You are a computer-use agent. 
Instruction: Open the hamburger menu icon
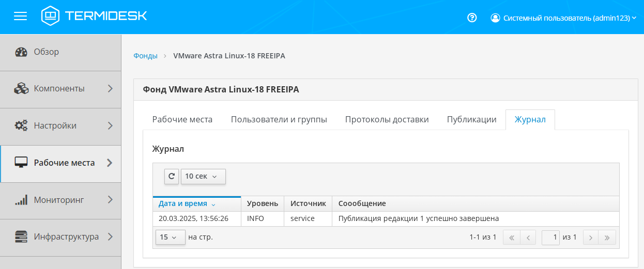tap(20, 17)
